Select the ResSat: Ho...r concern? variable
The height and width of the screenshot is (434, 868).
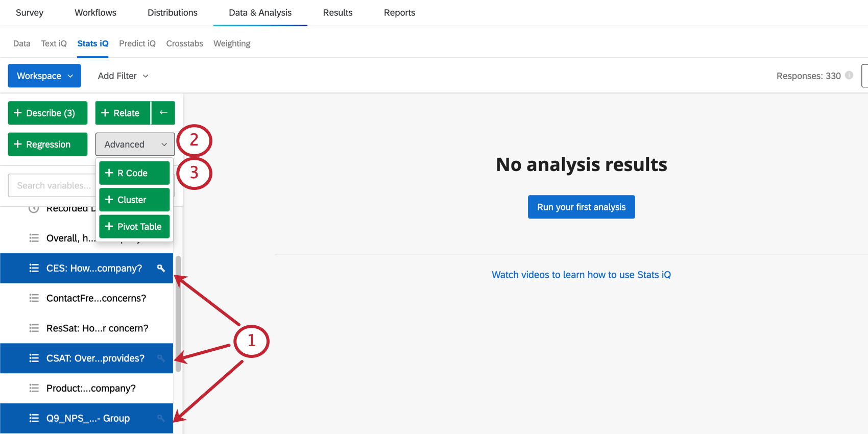86,328
